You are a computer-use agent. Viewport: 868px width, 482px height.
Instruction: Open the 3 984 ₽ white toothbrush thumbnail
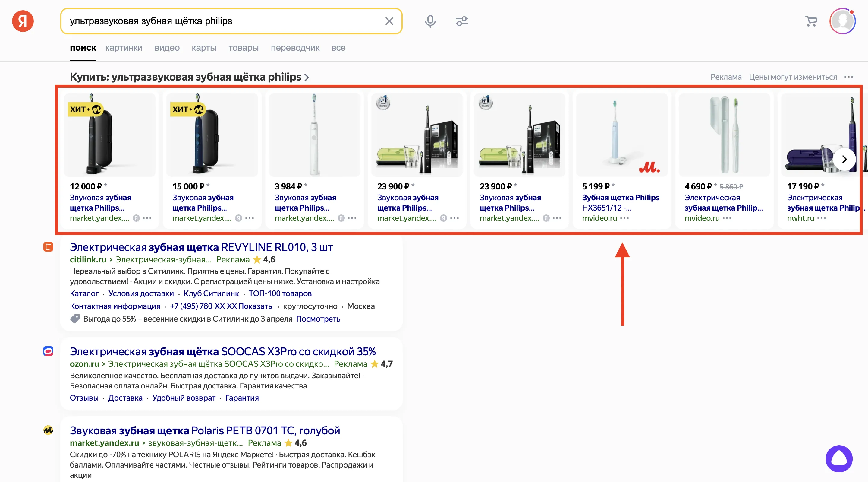(314, 135)
